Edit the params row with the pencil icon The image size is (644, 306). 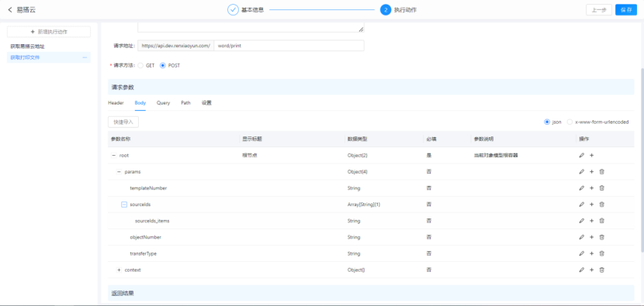click(581, 172)
